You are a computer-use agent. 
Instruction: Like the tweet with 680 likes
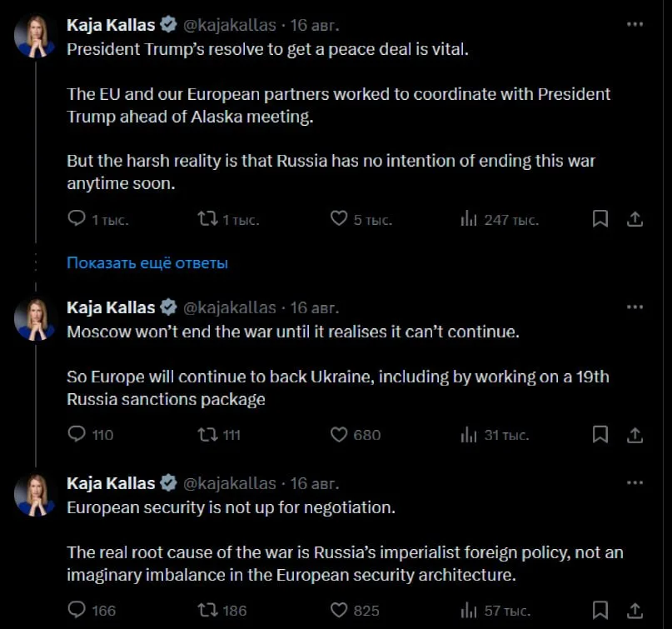click(x=339, y=434)
